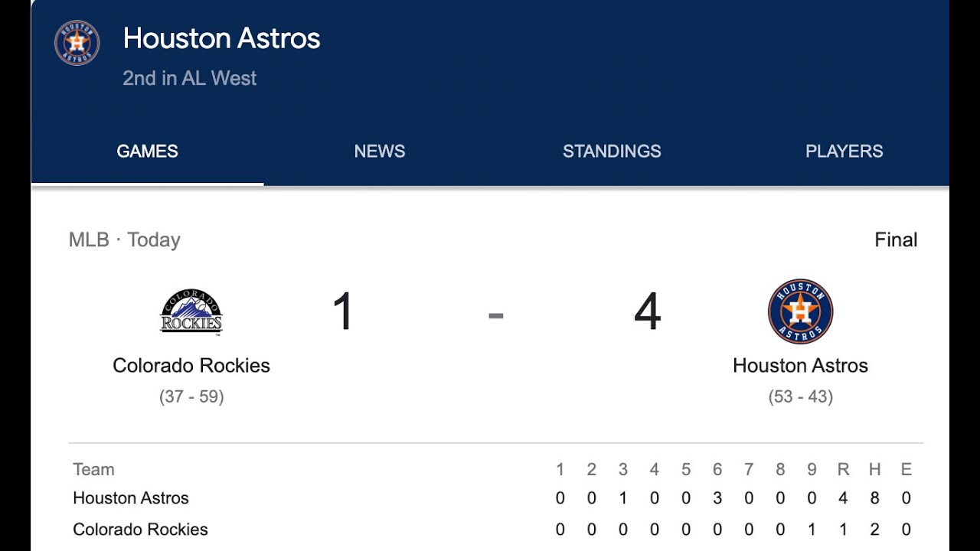Click the Rockies record (37 - 59)
Image resolution: width=980 pixels, height=551 pixels.
click(191, 396)
